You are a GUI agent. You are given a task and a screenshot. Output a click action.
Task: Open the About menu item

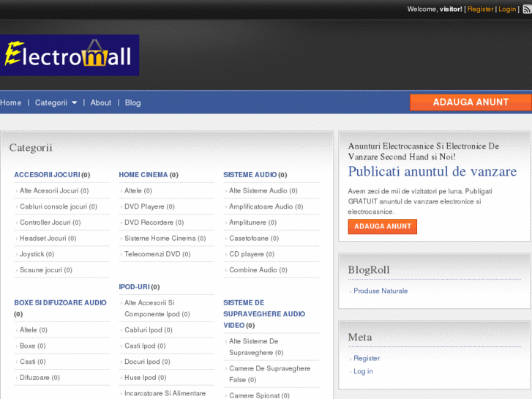pyautogui.click(x=101, y=102)
